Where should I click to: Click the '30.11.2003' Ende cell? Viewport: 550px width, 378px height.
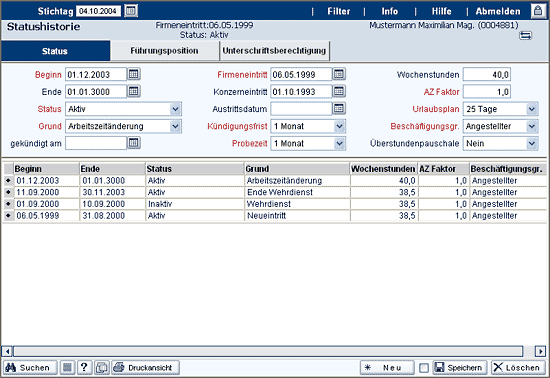click(112, 192)
